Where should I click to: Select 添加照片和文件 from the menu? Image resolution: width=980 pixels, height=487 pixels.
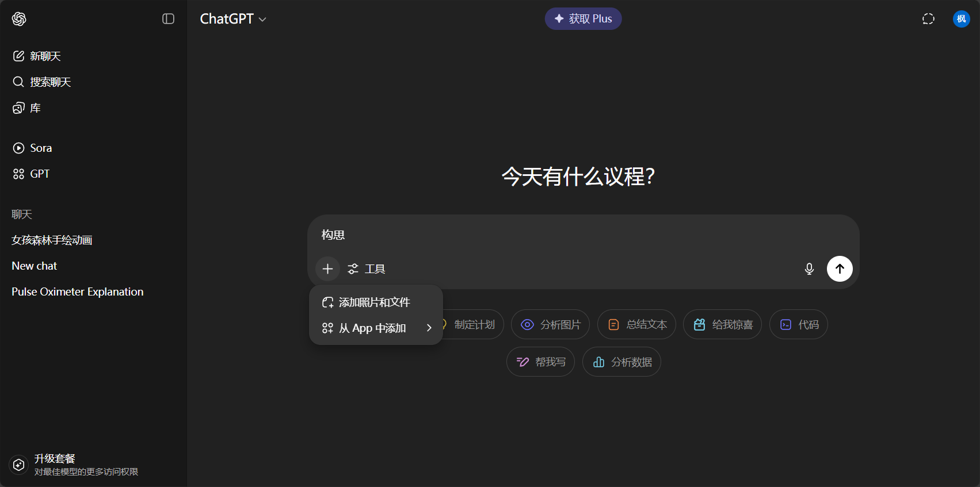tap(376, 302)
